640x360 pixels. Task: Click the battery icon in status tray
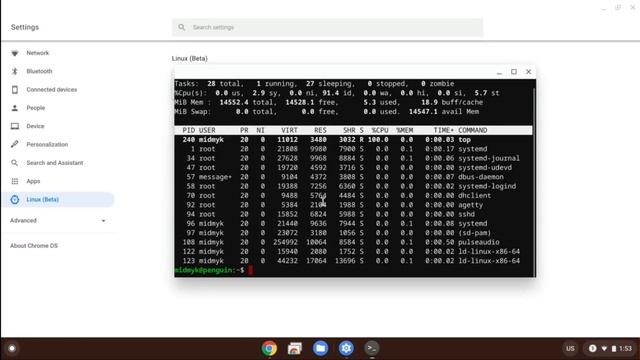(614, 349)
